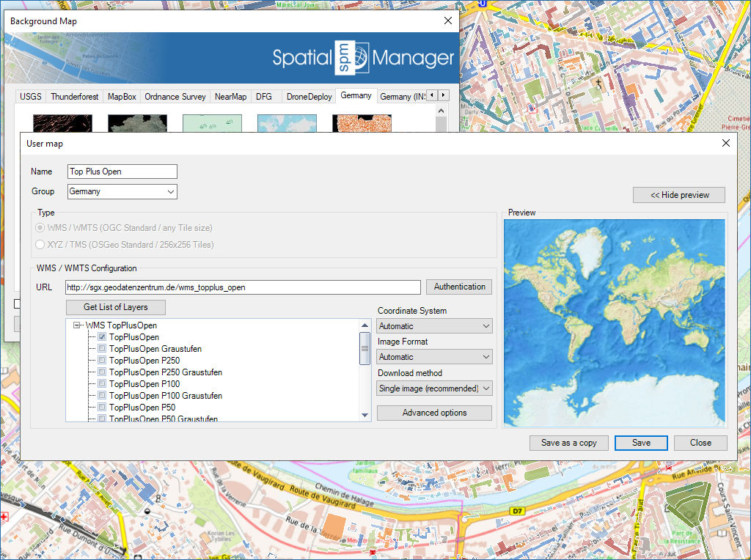Open the Image Format dropdown

[434, 357]
